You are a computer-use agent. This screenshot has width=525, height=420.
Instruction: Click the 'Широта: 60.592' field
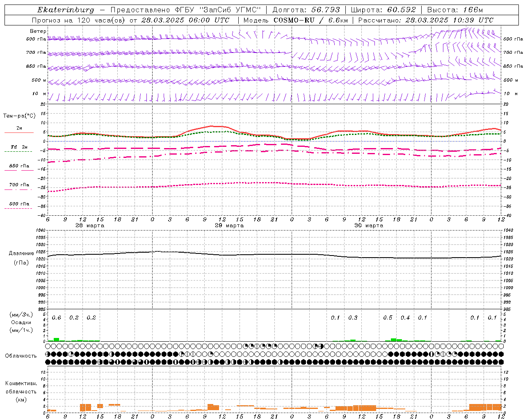pos(383,10)
